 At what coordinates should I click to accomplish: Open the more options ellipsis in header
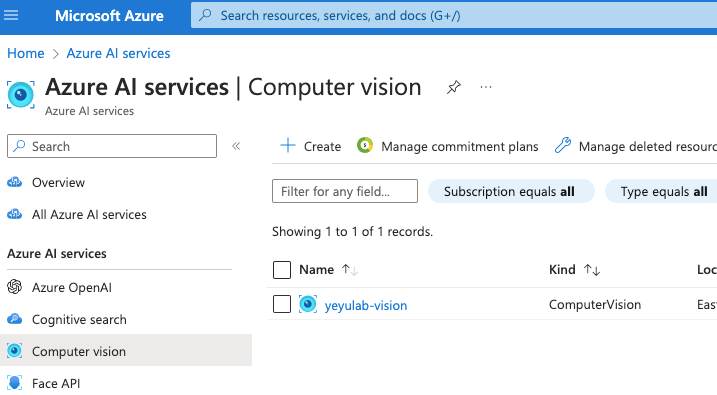tap(486, 87)
